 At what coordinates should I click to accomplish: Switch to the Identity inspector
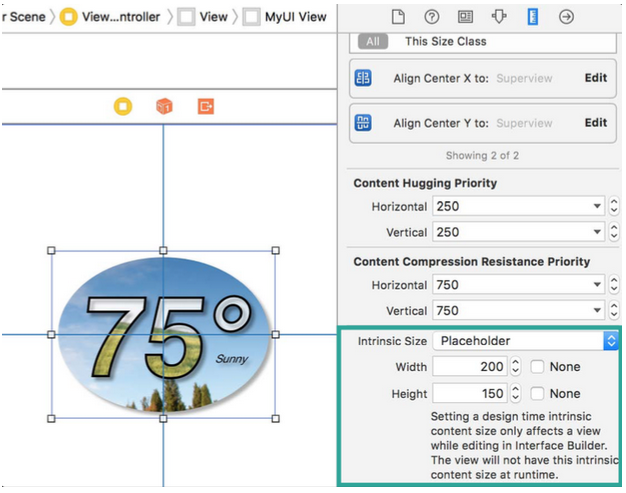click(465, 17)
